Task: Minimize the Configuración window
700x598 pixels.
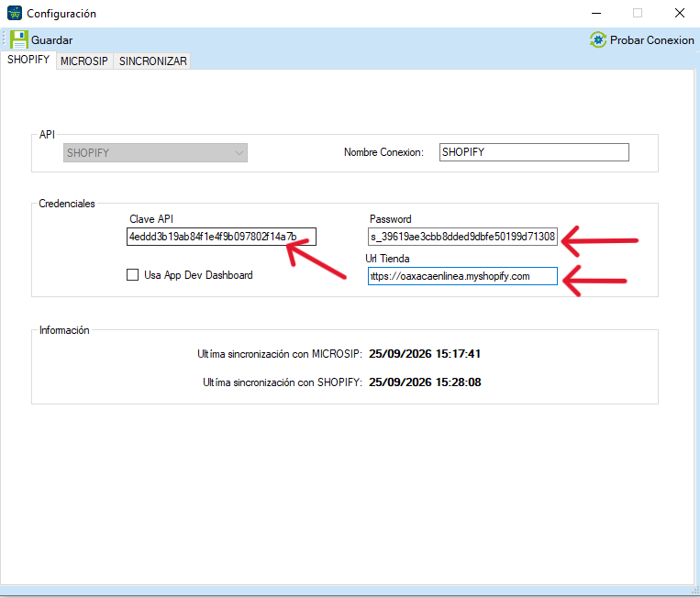Action: [x=596, y=14]
